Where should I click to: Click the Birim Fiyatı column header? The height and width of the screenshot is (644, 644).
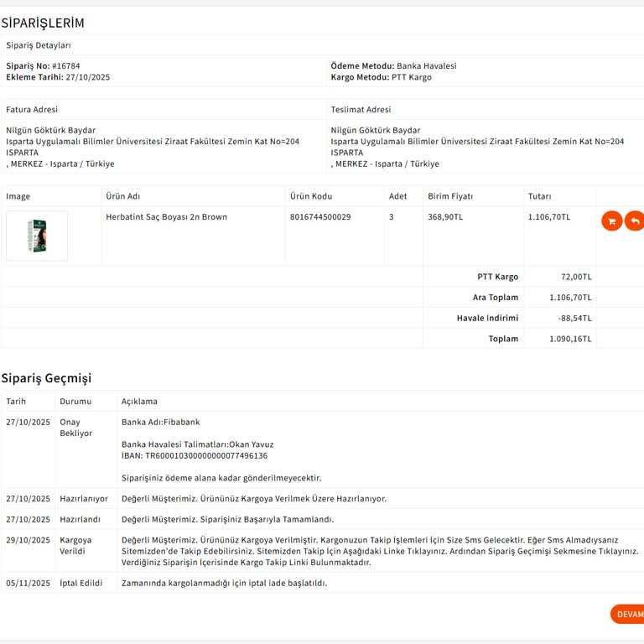click(450, 196)
